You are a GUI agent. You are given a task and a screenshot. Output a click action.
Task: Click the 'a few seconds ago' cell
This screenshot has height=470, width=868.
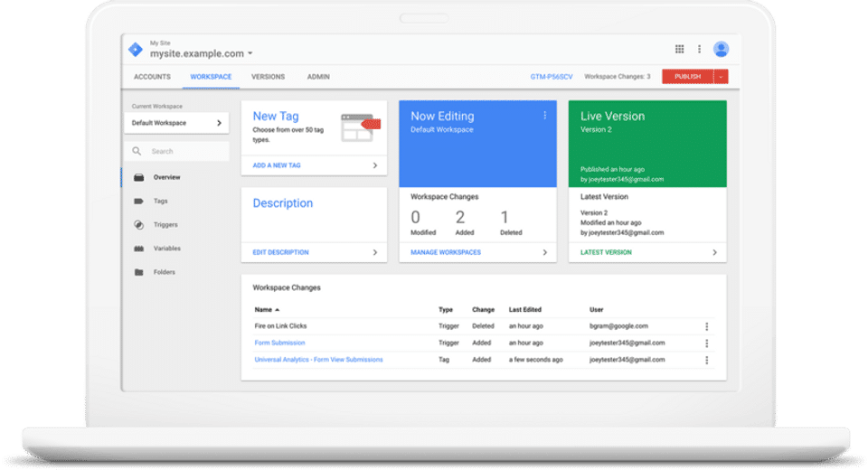(x=536, y=360)
